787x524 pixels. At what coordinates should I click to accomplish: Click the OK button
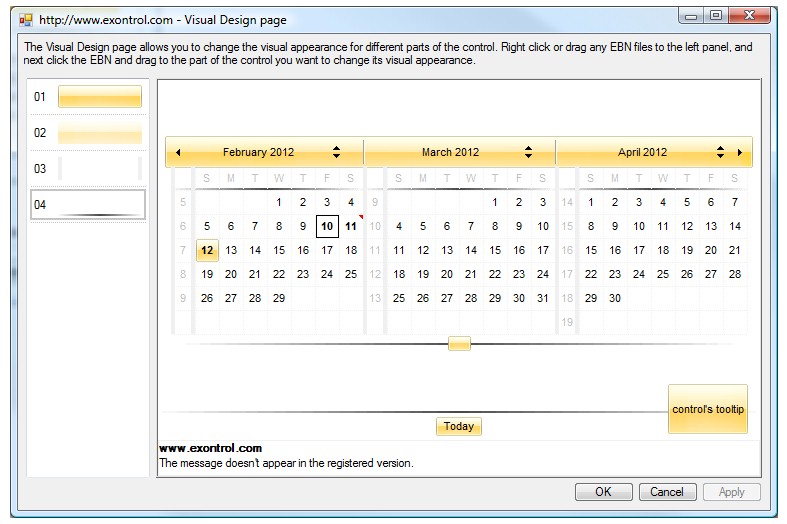pos(603,492)
